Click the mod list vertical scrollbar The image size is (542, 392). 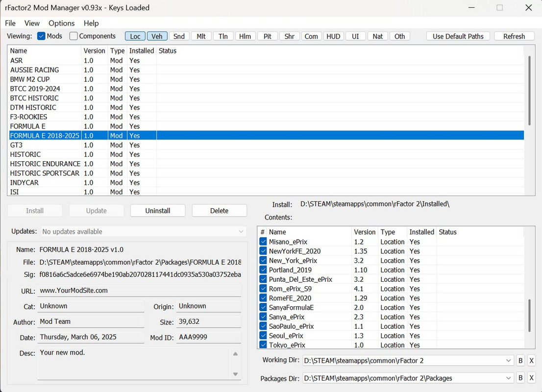pos(529,91)
